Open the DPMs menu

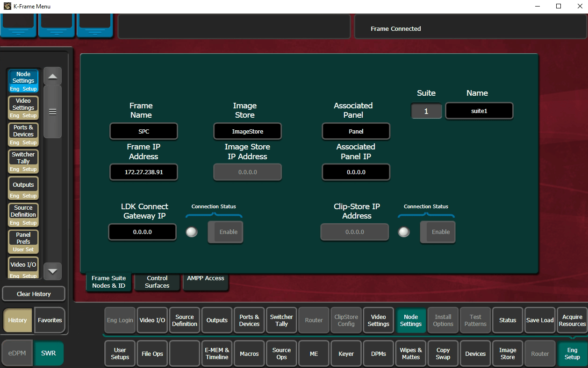pos(378,354)
